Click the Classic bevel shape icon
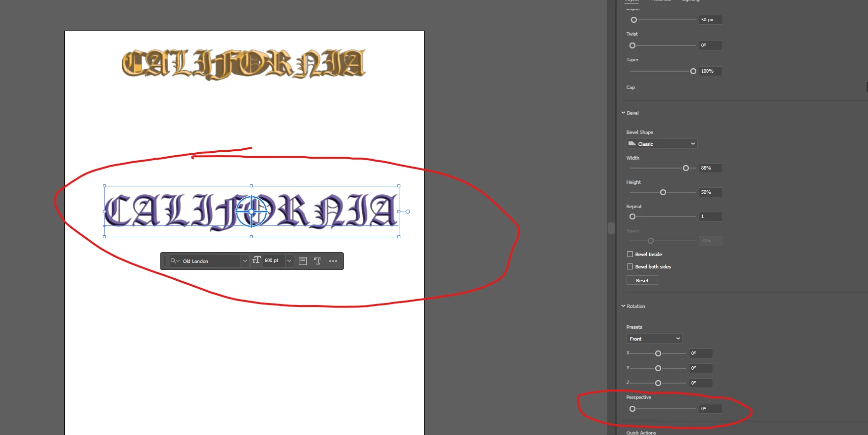Viewport: 868px width, 435px height. pyautogui.click(x=632, y=144)
